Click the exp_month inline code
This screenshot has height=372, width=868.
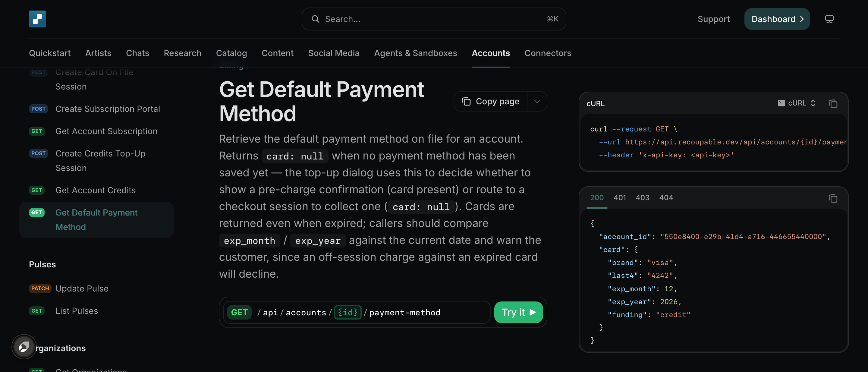[x=249, y=241]
